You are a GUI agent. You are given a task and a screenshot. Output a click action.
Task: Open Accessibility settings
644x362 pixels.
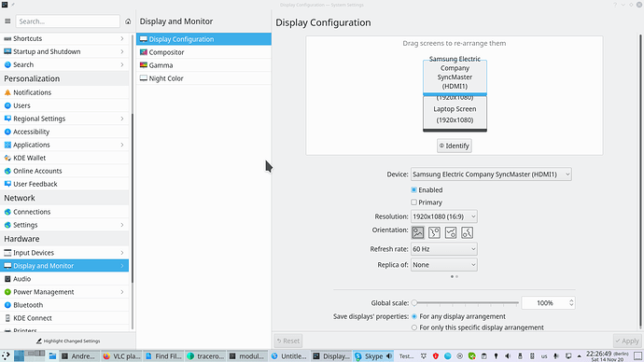(64, 132)
